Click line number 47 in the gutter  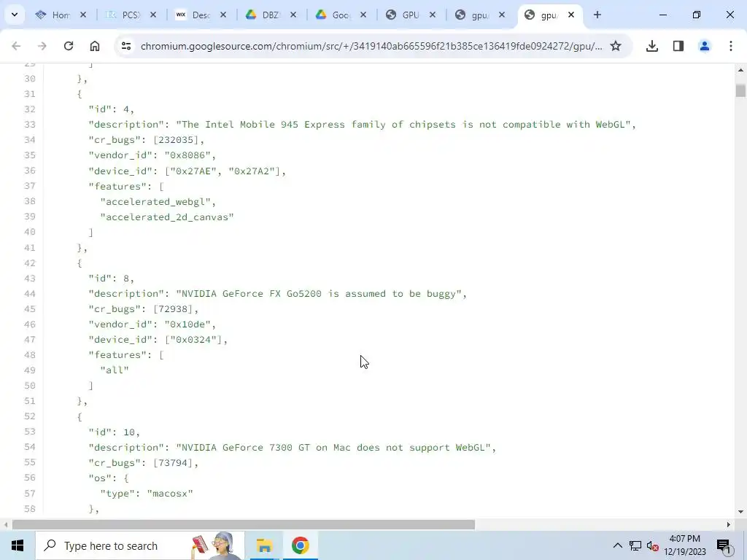[30, 340]
